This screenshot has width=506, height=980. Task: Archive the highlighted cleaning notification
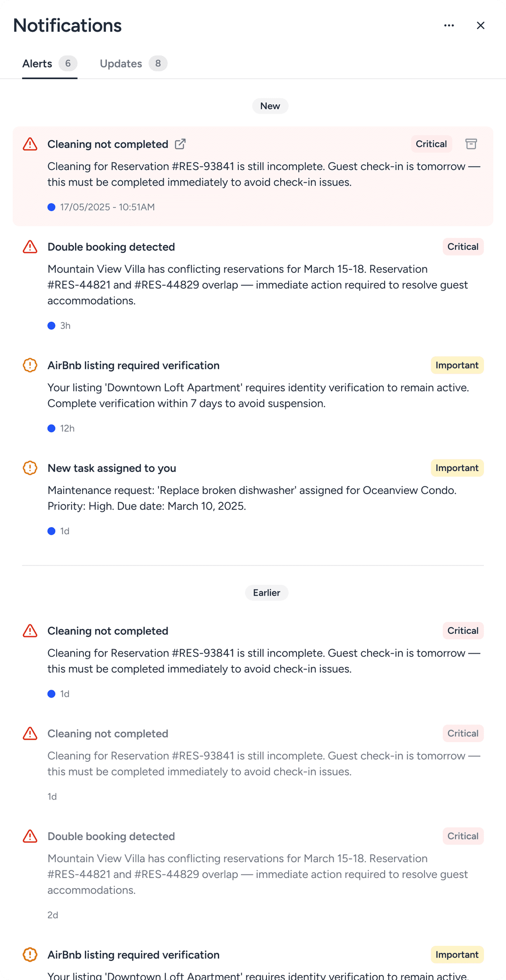click(471, 144)
